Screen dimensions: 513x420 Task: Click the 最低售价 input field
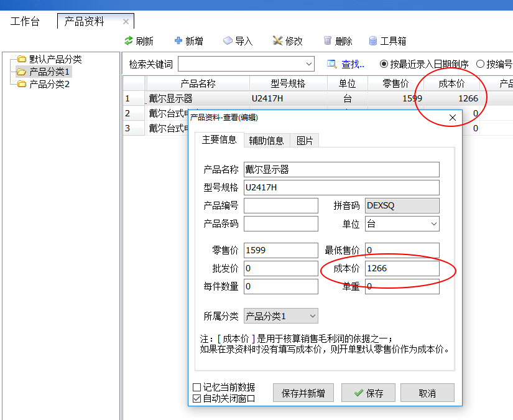coord(402,250)
